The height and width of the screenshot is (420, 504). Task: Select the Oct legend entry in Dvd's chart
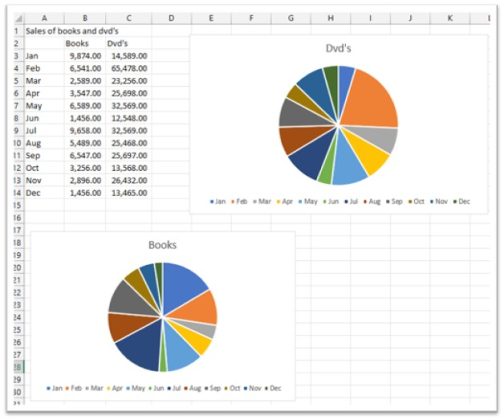pos(416,201)
